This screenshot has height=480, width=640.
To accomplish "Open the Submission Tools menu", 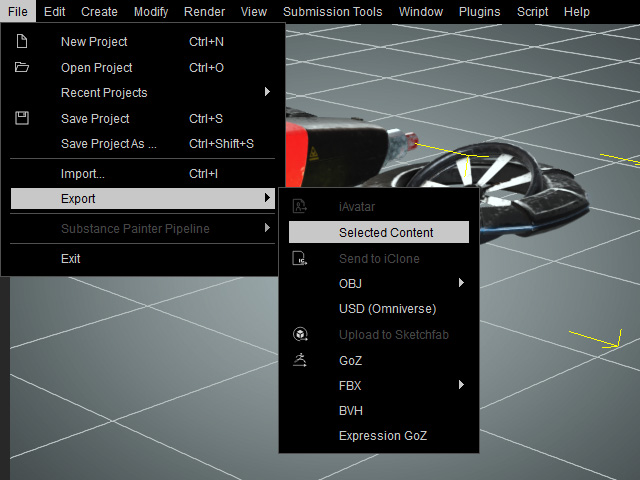I will (332, 12).
